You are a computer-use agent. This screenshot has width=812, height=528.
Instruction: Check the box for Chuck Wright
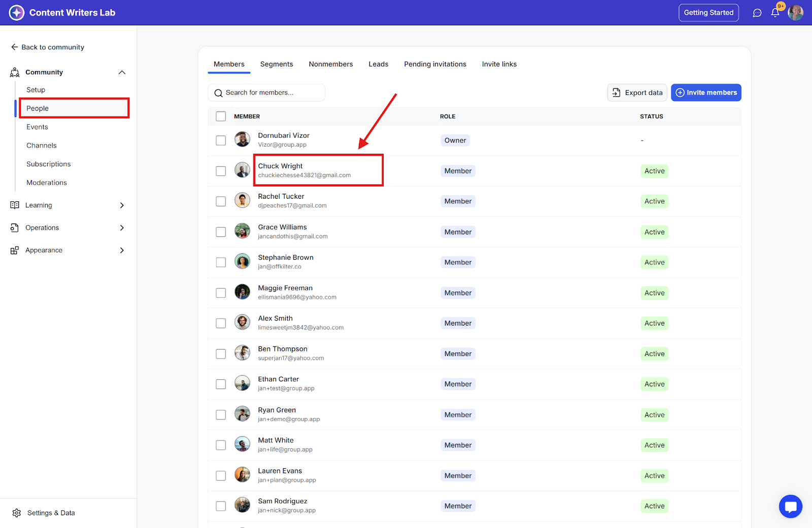pyautogui.click(x=221, y=171)
